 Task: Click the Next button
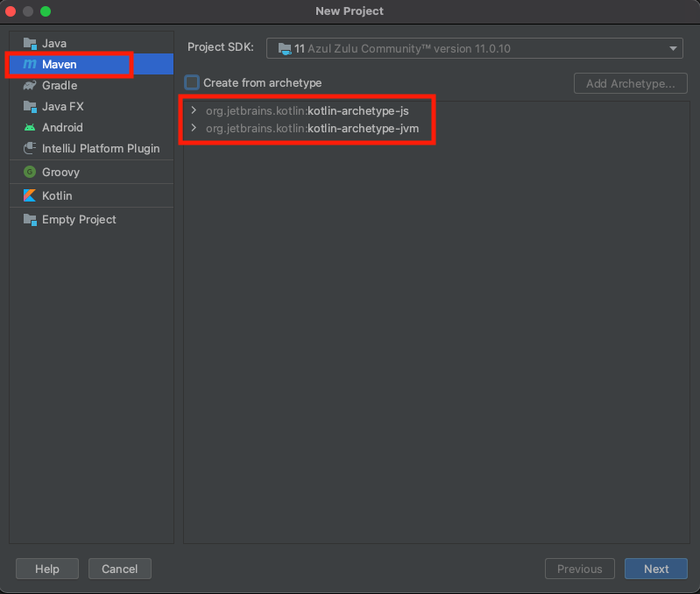(656, 569)
